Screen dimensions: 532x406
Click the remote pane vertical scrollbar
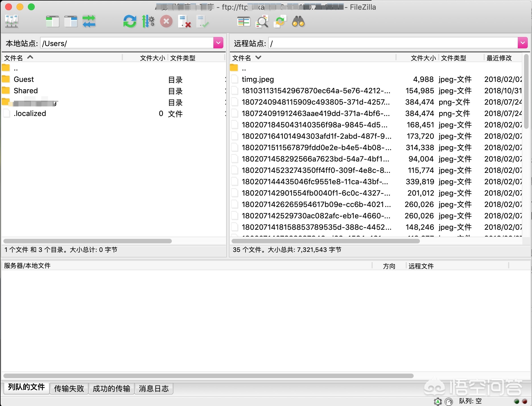click(526, 91)
